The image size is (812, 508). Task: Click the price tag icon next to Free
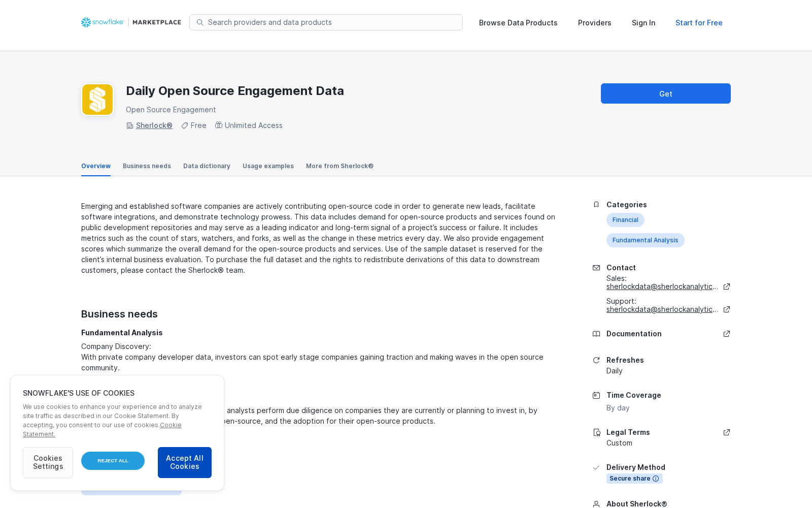pos(185,125)
